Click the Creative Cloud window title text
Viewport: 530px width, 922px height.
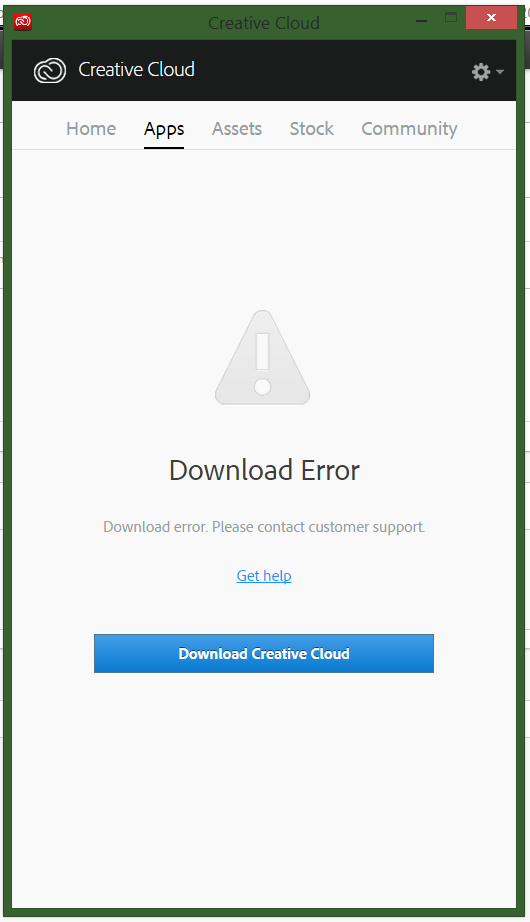coord(264,23)
